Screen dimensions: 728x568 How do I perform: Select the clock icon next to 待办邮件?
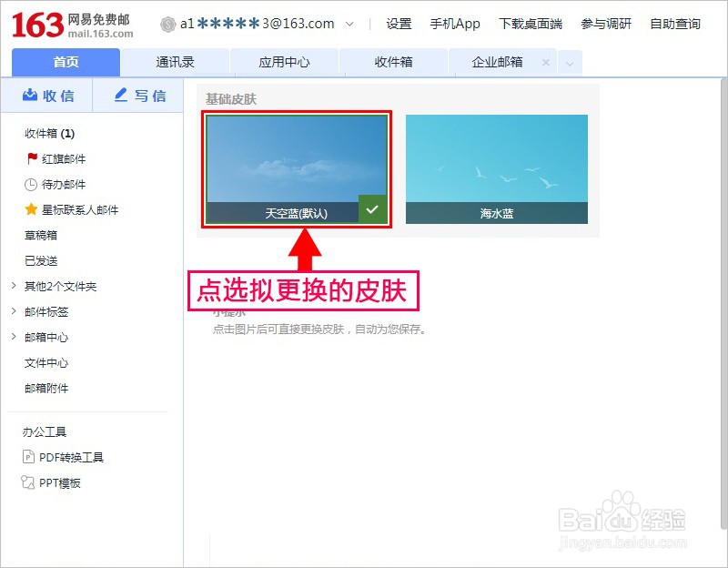tap(29, 184)
